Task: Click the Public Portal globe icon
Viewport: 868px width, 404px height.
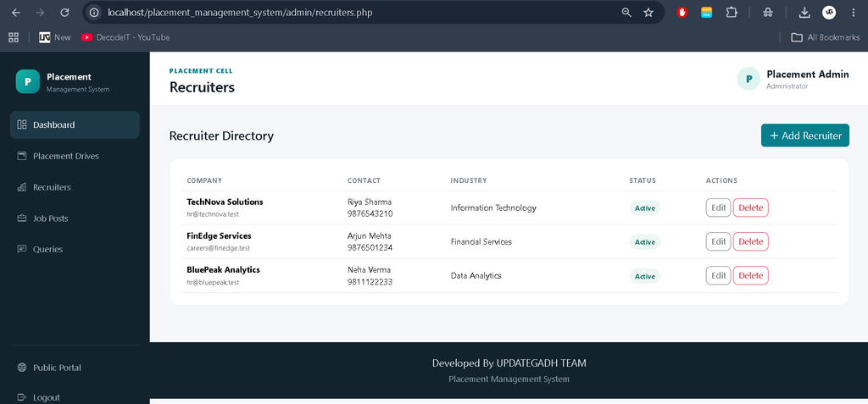Action: click(22, 368)
